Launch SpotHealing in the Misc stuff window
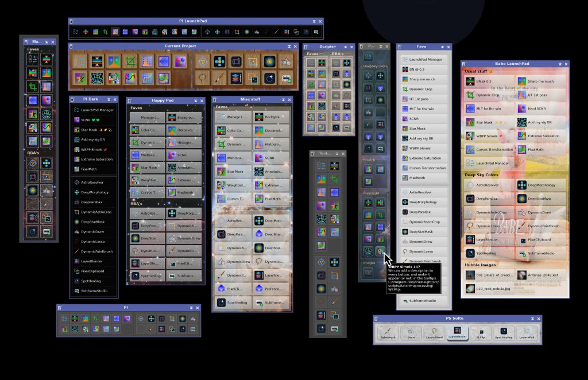 pyautogui.click(x=233, y=303)
